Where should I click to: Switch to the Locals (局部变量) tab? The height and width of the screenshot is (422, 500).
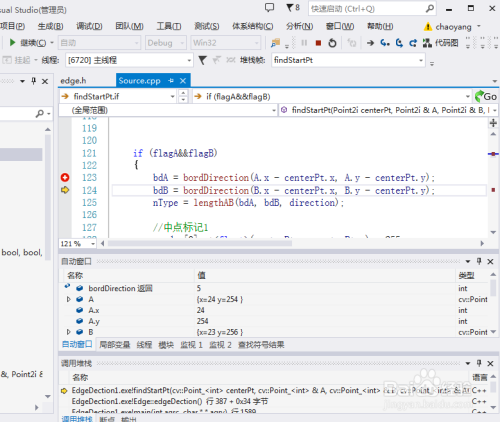pos(115,345)
